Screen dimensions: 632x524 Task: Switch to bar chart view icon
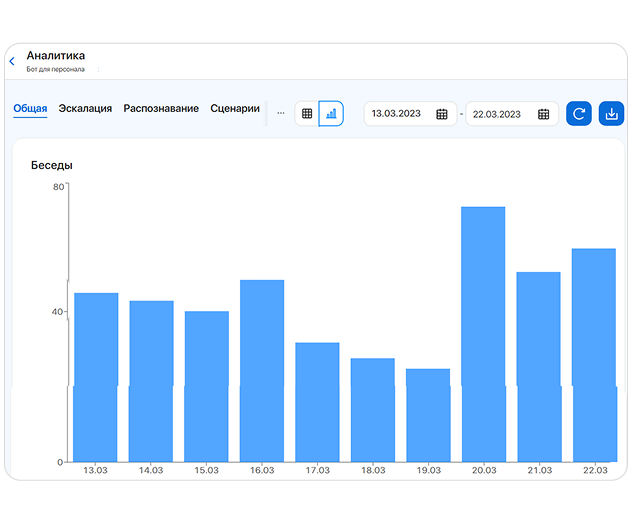(x=331, y=114)
